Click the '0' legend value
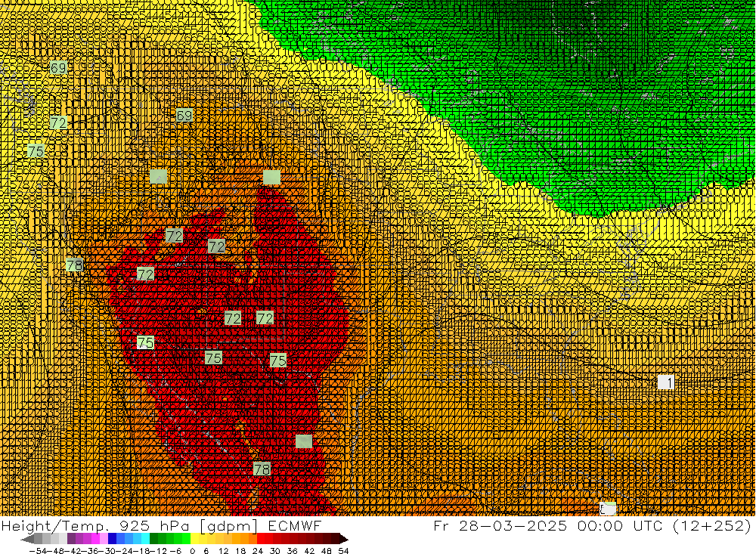The image size is (756, 554). (x=192, y=551)
